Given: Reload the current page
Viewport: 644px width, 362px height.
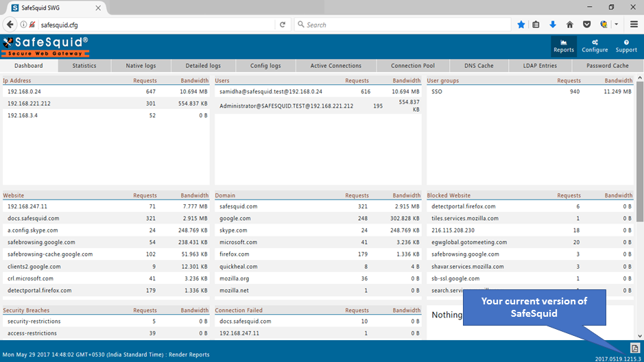Looking at the screenshot, I should [x=283, y=25].
